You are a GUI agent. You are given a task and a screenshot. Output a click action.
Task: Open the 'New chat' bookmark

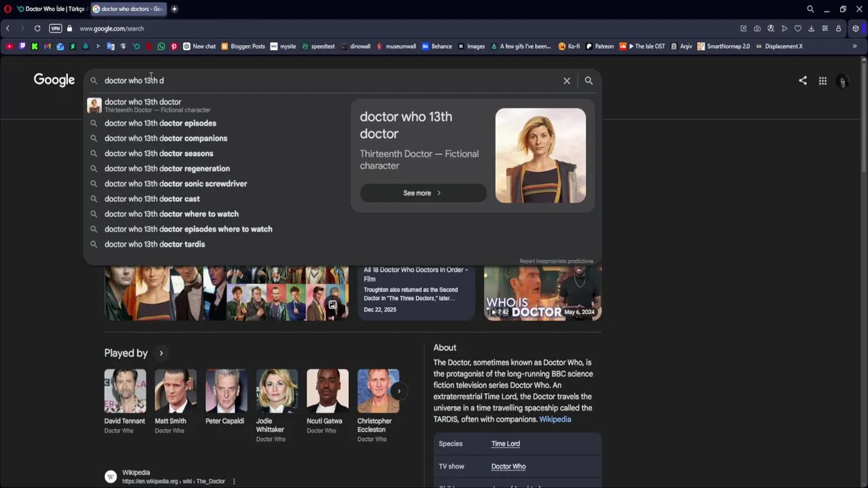tap(199, 46)
